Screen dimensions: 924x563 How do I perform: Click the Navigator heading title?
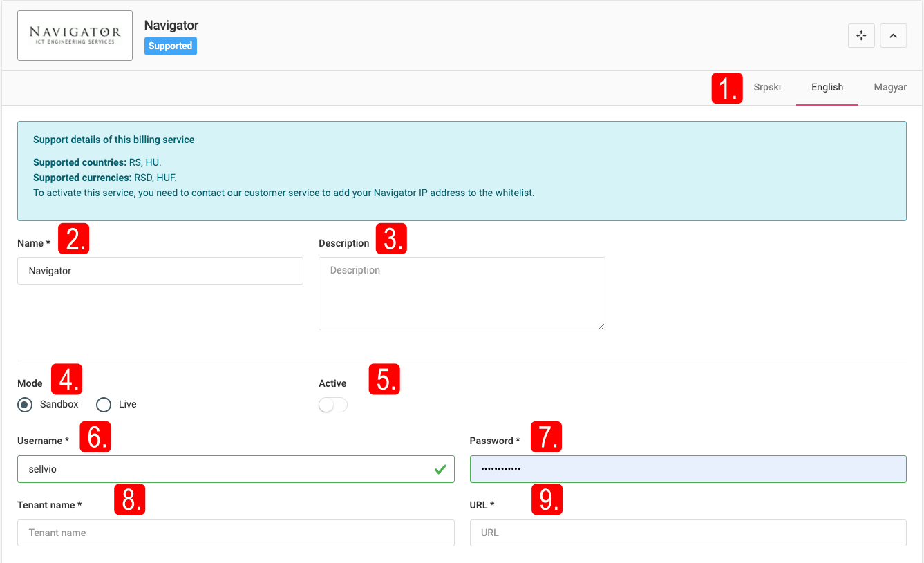tap(171, 26)
